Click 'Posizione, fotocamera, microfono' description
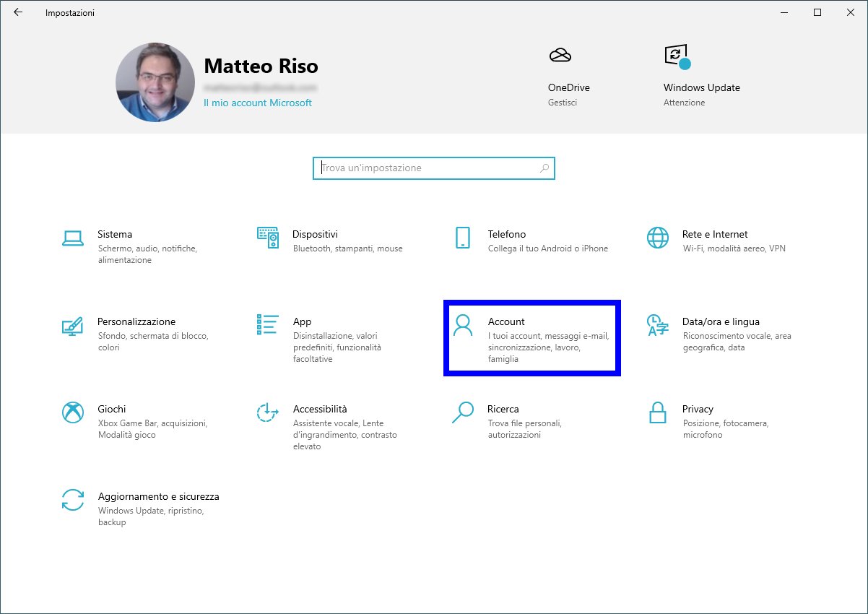The image size is (868, 614). (x=726, y=429)
